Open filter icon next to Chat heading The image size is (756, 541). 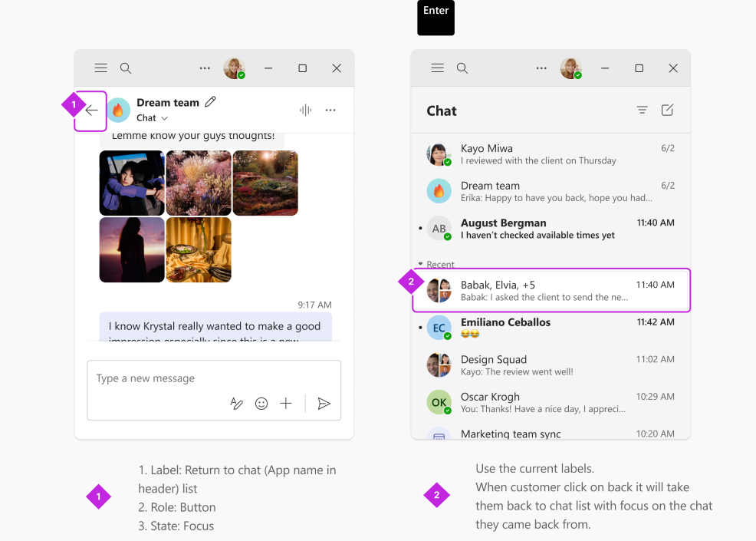[x=643, y=110]
